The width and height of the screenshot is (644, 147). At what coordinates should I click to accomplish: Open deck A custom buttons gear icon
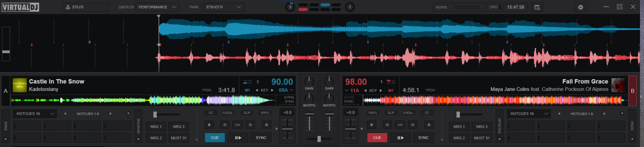[197, 140]
